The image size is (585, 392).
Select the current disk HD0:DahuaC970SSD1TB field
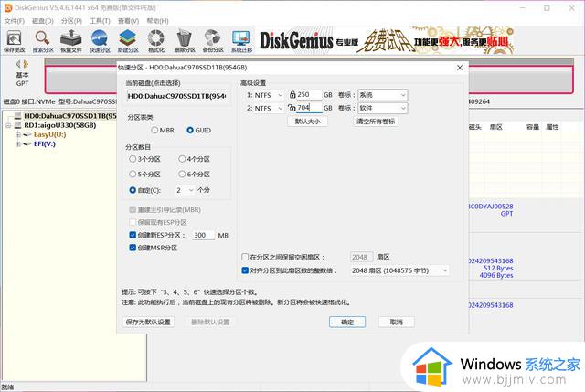pyautogui.click(x=176, y=96)
